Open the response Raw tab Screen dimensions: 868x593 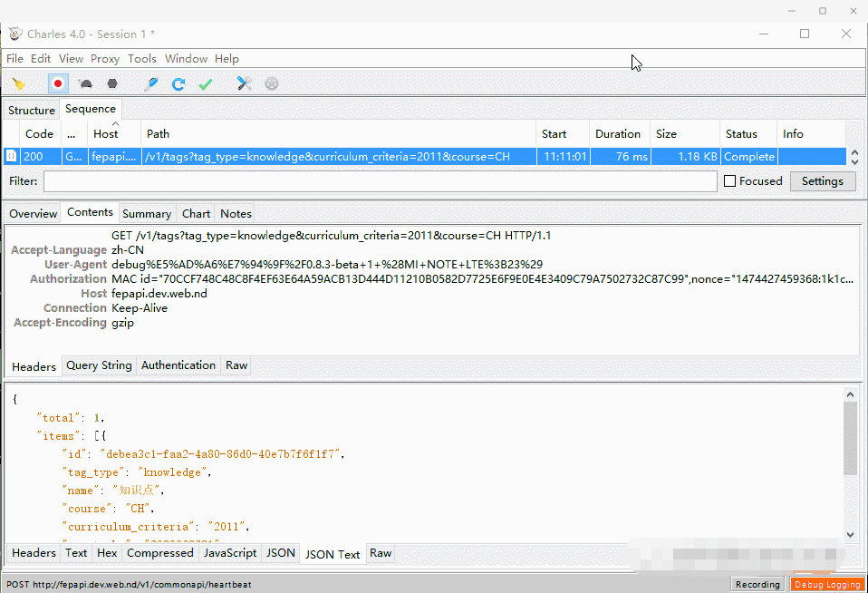click(381, 553)
